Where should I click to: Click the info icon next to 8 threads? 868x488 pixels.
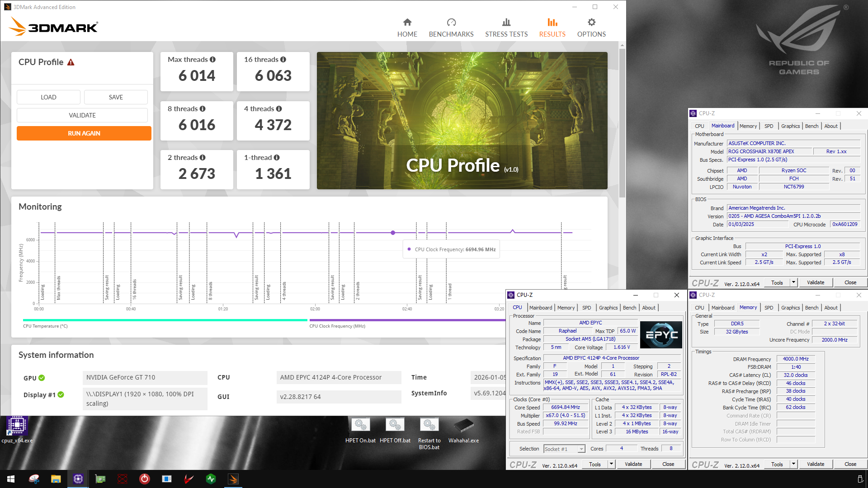point(203,108)
